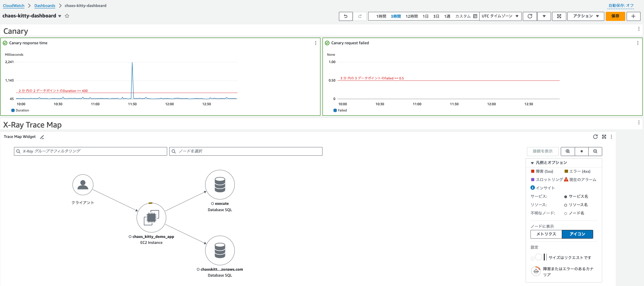Enter dashboard fullscreen mode
Screen dimensions: 644x286
(x=559, y=16)
